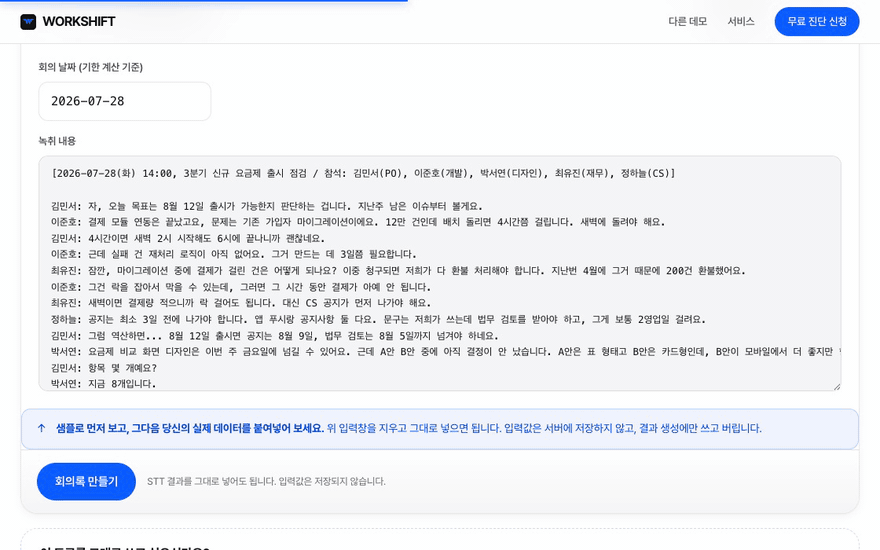Open the 다른 데모 menu item

(x=688, y=21)
